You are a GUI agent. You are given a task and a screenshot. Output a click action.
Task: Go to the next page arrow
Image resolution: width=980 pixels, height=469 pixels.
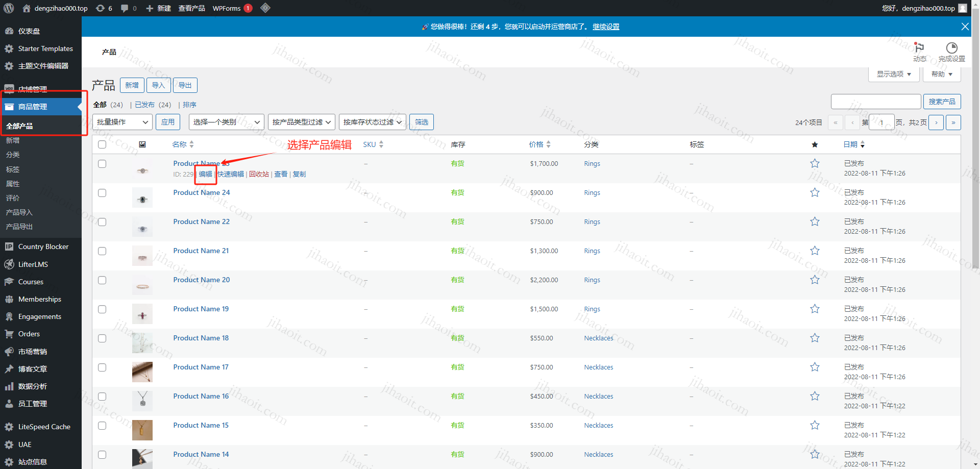[x=936, y=122]
